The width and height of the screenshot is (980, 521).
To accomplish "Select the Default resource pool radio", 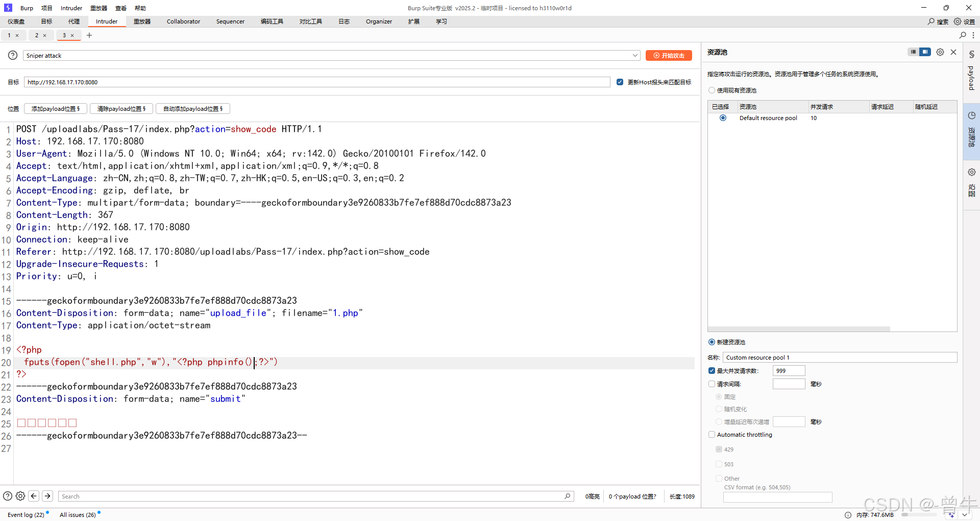I will point(723,118).
